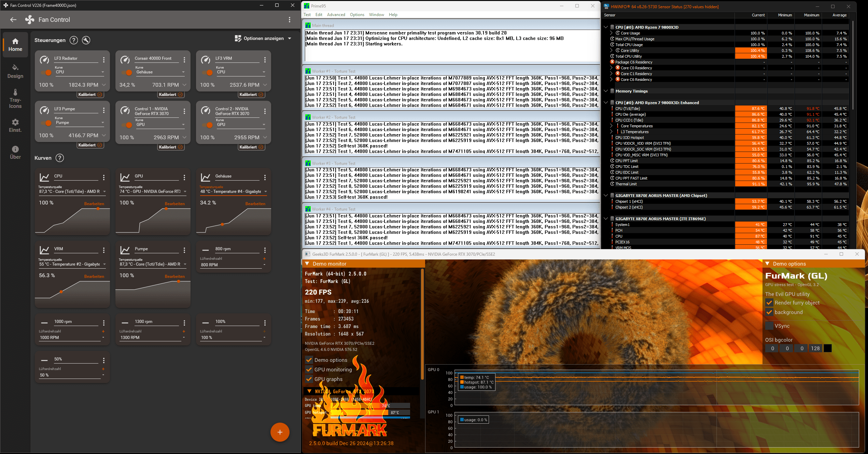Click Bearbeiten on the VRM curve

click(94, 276)
